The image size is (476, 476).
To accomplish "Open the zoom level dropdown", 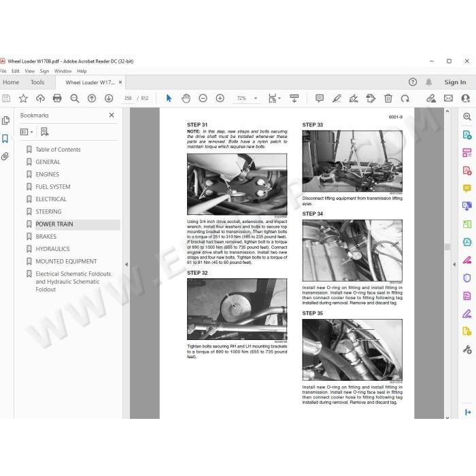I will [256, 99].
